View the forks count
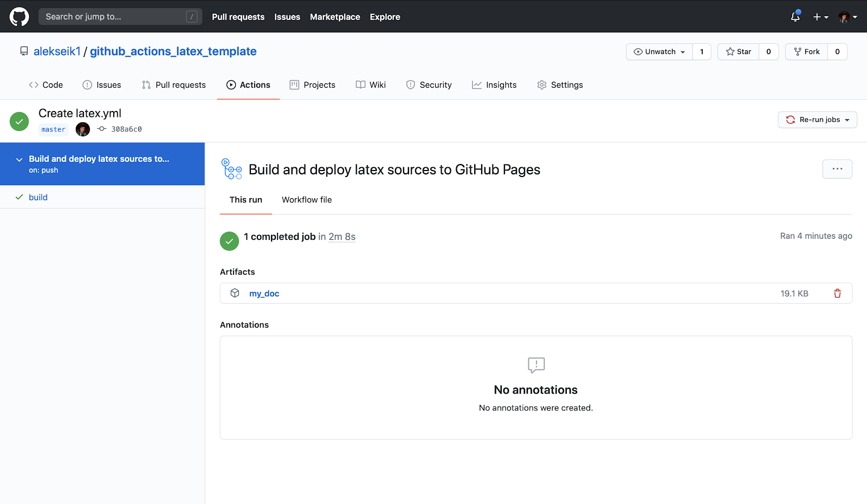 (x=837, y=52)
